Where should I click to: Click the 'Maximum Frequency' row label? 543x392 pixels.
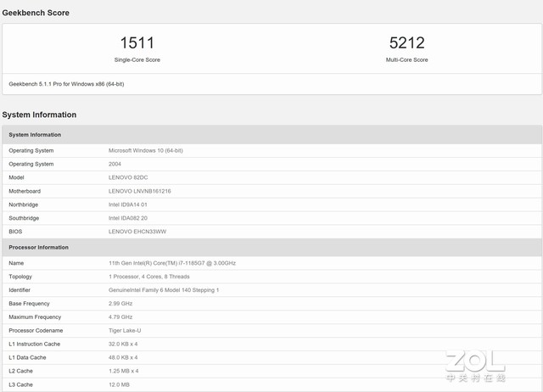click(x=35, y=317)
